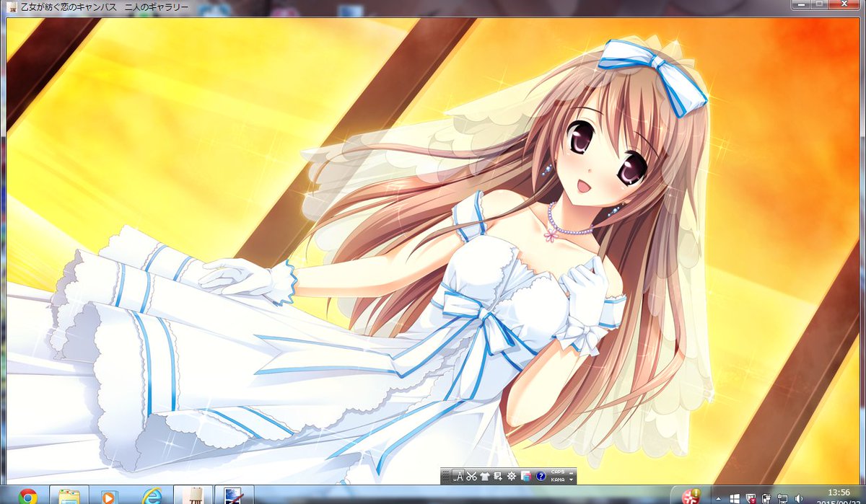Open Windows Media Player from the taskbar
This screenshot has height=504, width=866.
pyautogui.click(x=109, y=495)
